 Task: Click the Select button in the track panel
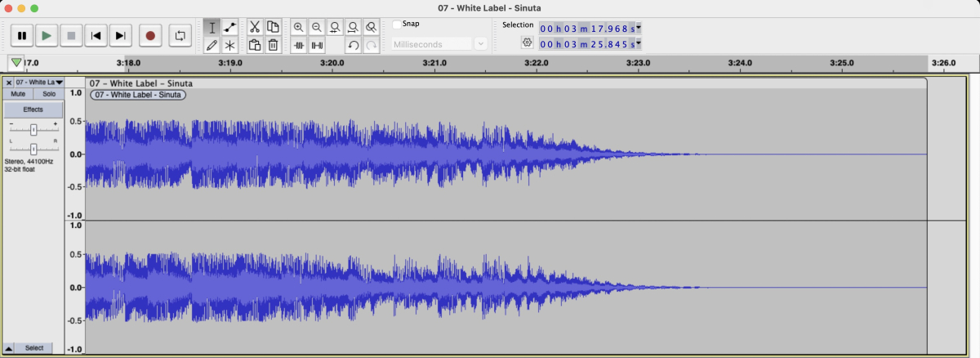[34, 348]
